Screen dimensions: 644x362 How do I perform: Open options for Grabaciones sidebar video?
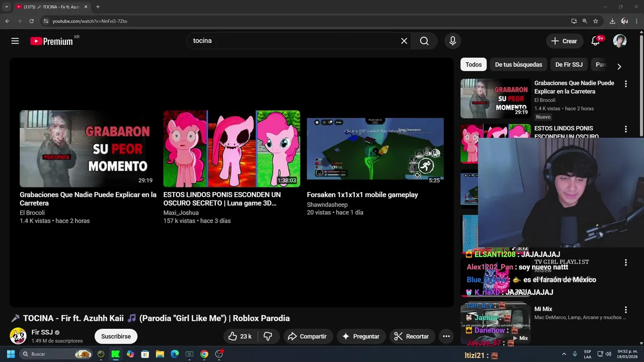626,84
